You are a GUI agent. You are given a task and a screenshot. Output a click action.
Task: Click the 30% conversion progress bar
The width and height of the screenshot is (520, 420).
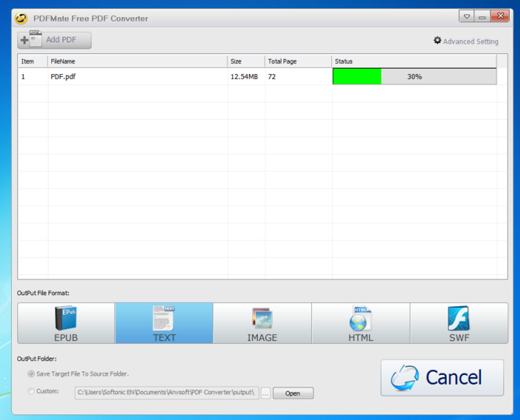click(414, 76)
